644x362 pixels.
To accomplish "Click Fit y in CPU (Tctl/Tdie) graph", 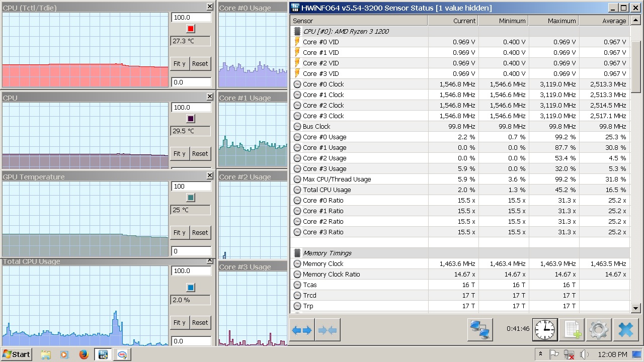I will click(180, 64).
